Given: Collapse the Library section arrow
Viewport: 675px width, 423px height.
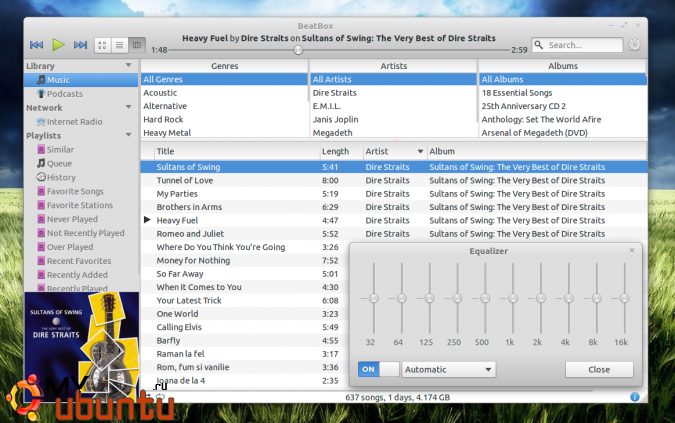Looking at the screenshot, I should click(128, 65).
